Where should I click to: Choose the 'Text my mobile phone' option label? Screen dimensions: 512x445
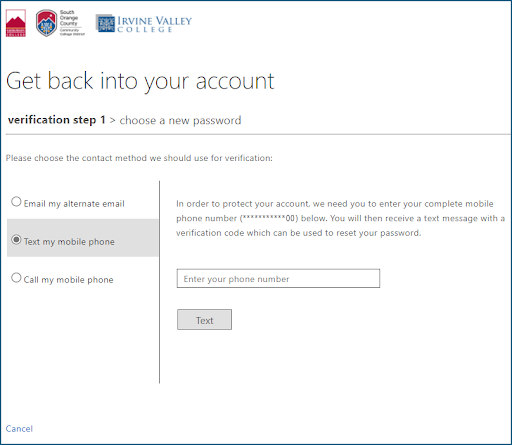pyautogui.click(x=69, y=242)
